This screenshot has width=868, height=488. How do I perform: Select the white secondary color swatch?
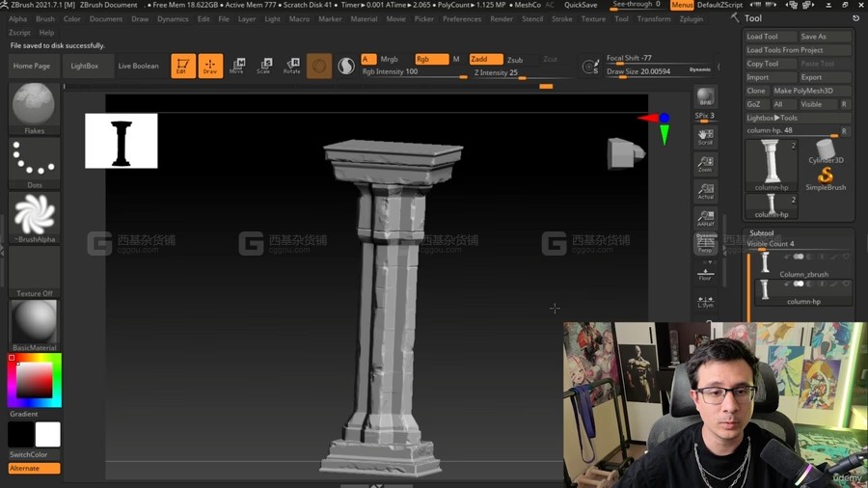(x=47, y=434)
